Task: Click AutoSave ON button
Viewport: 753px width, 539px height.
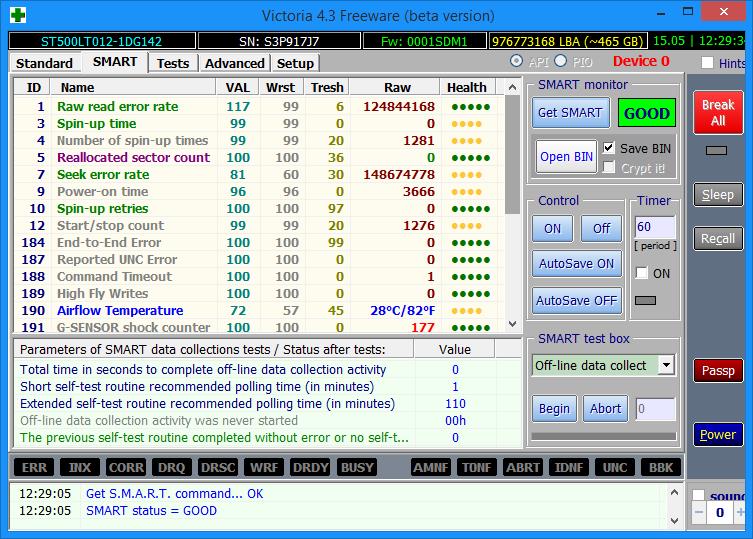Action: 576,264
